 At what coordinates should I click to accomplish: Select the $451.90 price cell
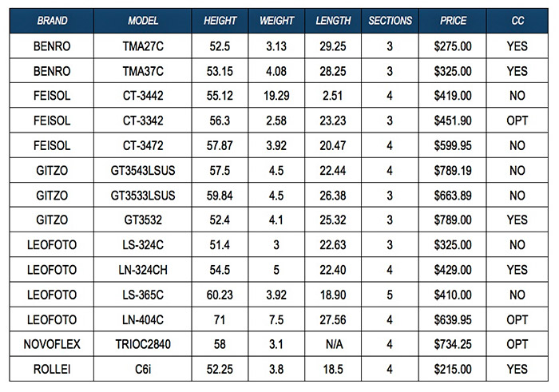click(x=454, y=121)
